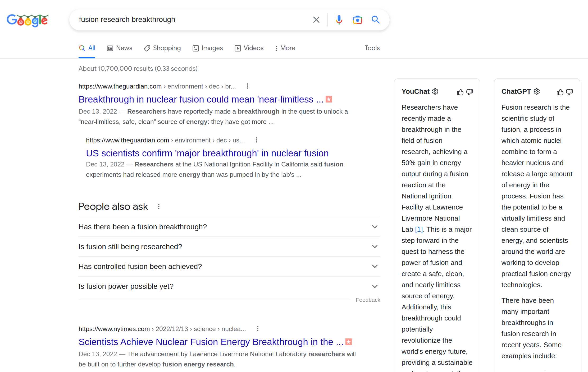The image size is (588, 372).
Task: Thumbs up the YouChat answer
Action: (460, 92)
